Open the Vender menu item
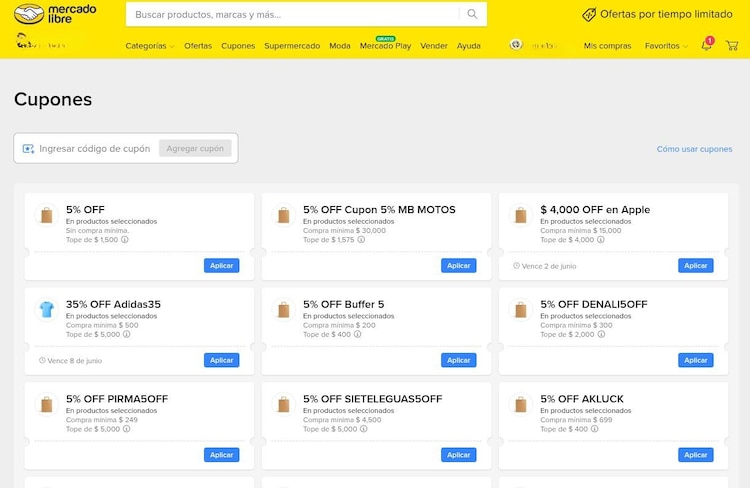The image size is (750, 488). pos(434,46)
